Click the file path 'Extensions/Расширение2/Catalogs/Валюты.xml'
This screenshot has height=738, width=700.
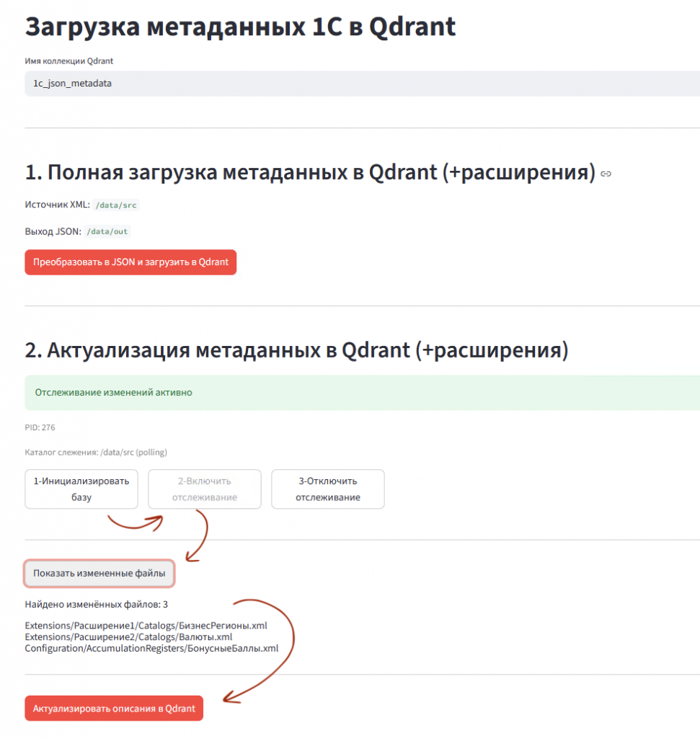pyautogui.click(x=128, y=637)
